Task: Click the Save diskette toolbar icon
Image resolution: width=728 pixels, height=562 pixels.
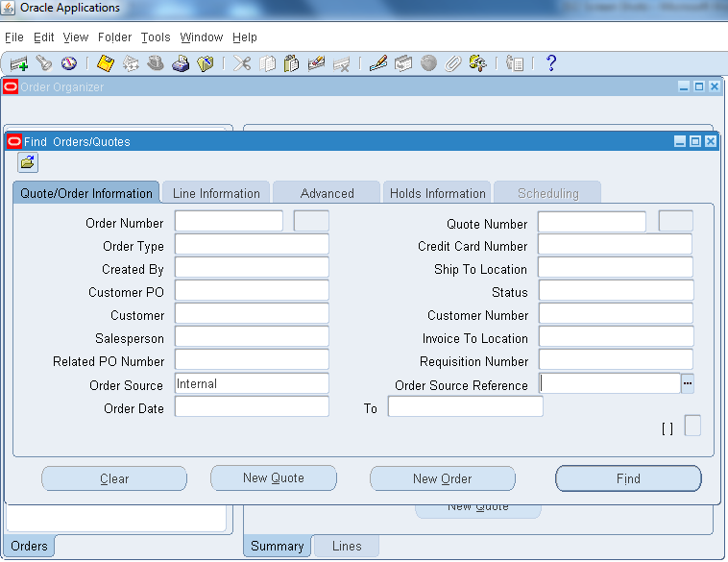Action: pyautogui.click(x=106, y=63)
